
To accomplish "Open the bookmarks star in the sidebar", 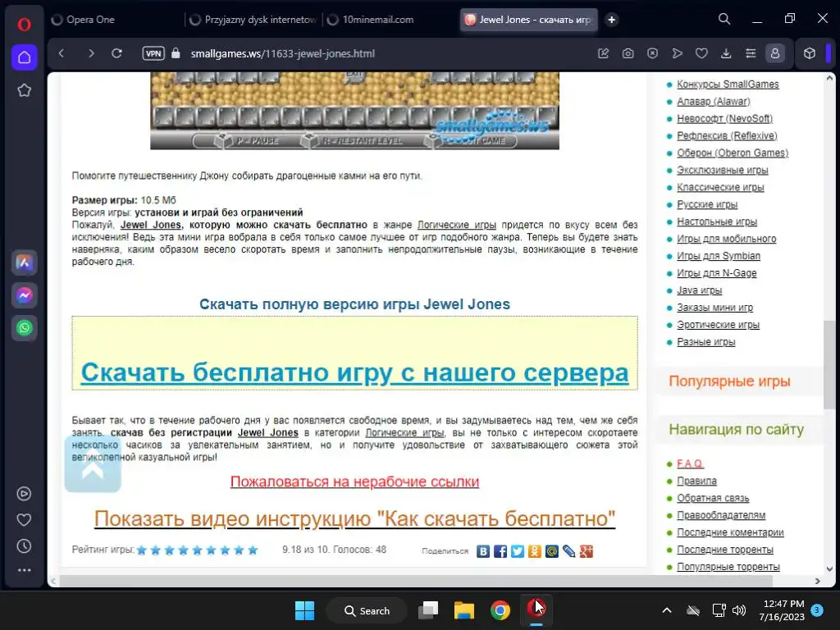I will pyautogui.click(x=24, y=90).
